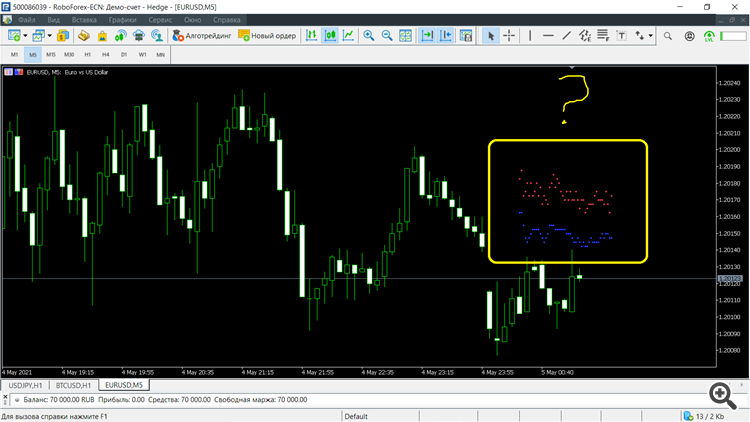Toggle the Алготрейдинг button

click(x=202, y=35)
